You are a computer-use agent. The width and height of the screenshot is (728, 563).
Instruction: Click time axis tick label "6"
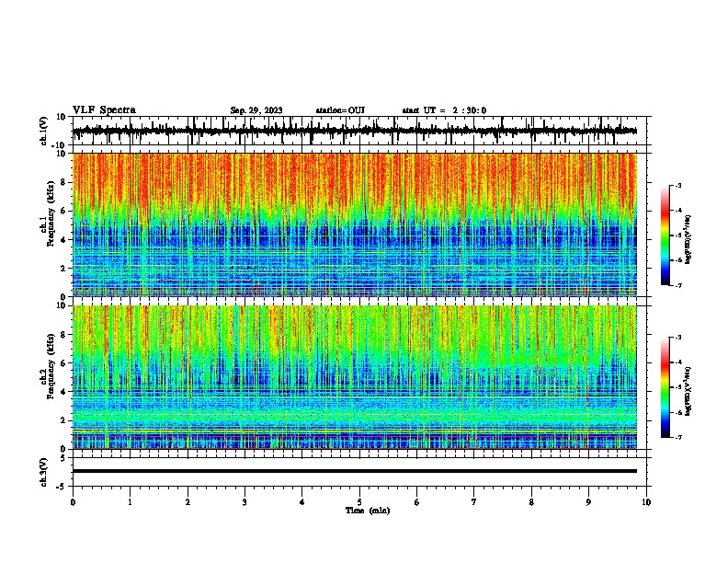417,502
